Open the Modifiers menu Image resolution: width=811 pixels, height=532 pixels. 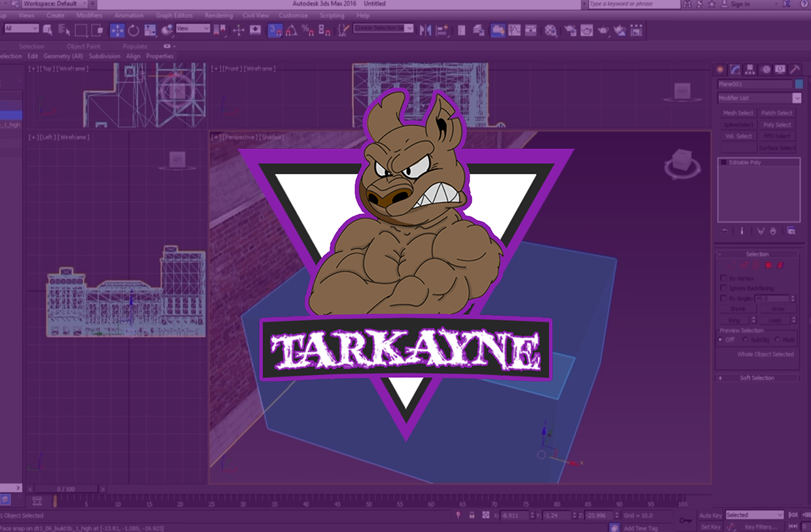point(89,16)
